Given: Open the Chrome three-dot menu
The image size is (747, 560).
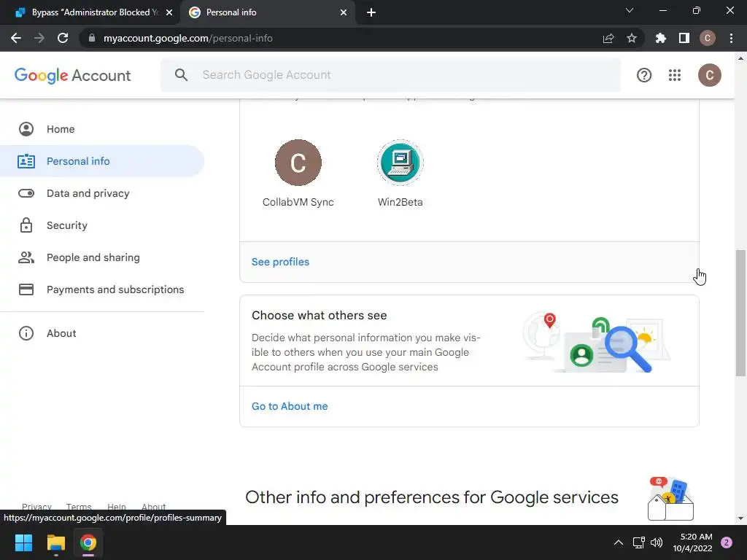Looking at the screenshot, I should click(731, 38).
